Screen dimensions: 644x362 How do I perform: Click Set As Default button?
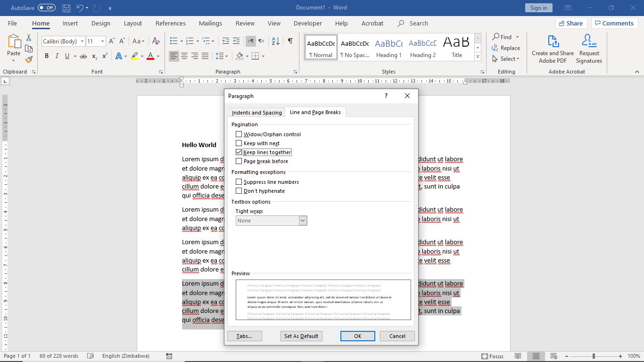click(301, 336)
